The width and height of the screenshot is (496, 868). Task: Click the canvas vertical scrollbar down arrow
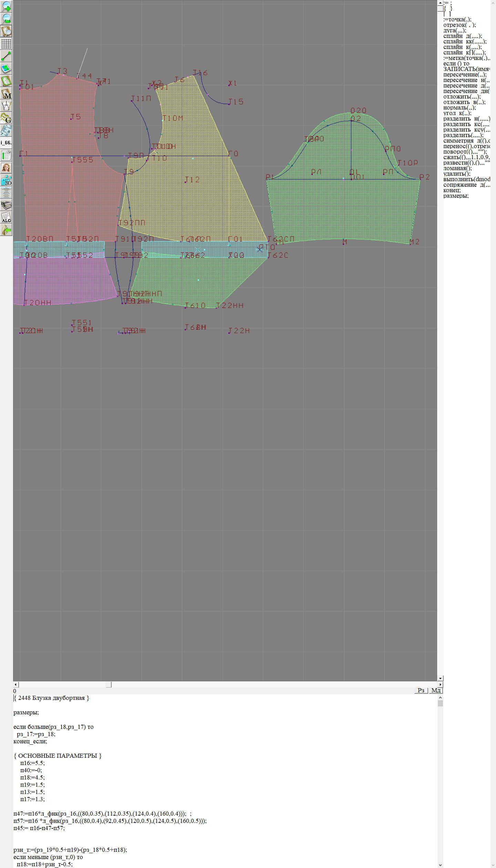(x=440, y=678)
